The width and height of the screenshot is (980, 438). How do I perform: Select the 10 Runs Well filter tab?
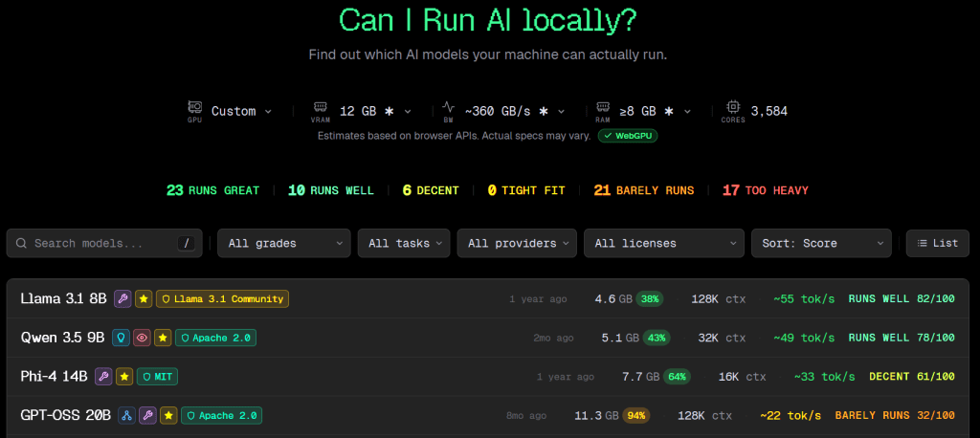(x=331, y=190)
